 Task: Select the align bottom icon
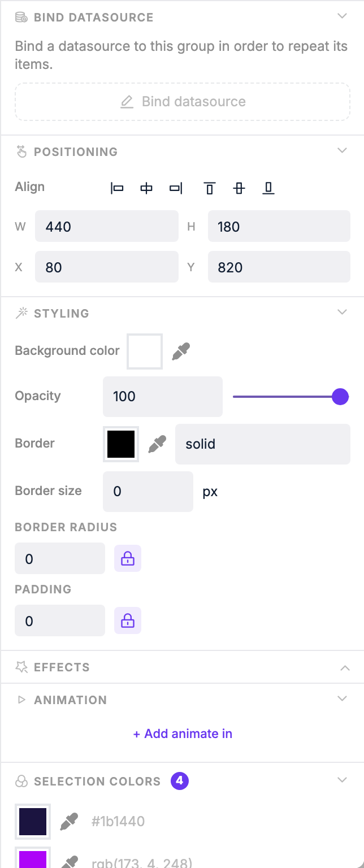pyautogui.click(x=268, y=188)
